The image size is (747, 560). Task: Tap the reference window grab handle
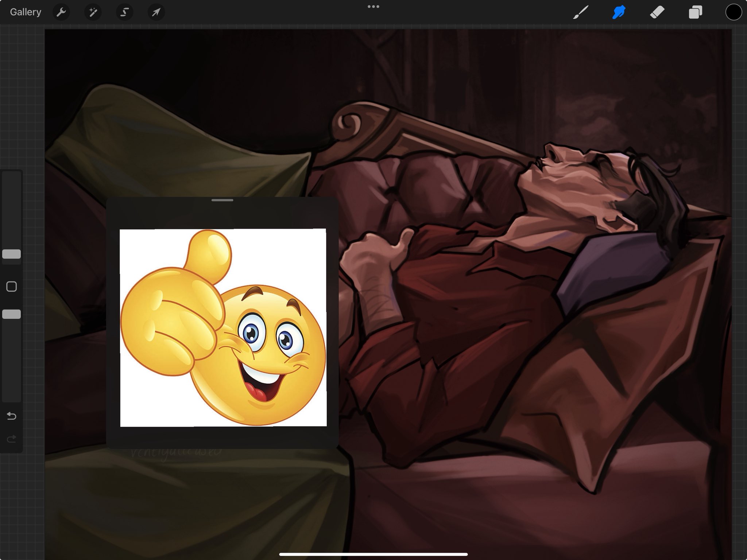click(x=222, y=200)
